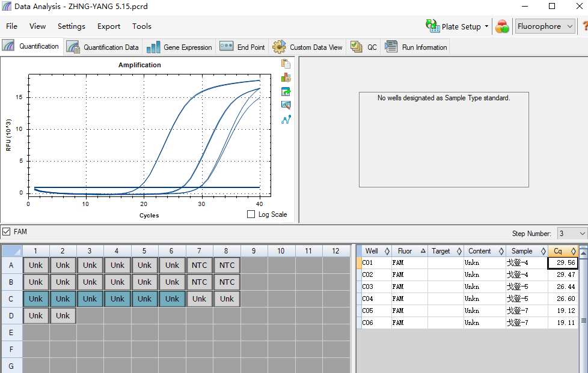
Task: Maximize the Data Analysis window
Action: pos(552,6)
